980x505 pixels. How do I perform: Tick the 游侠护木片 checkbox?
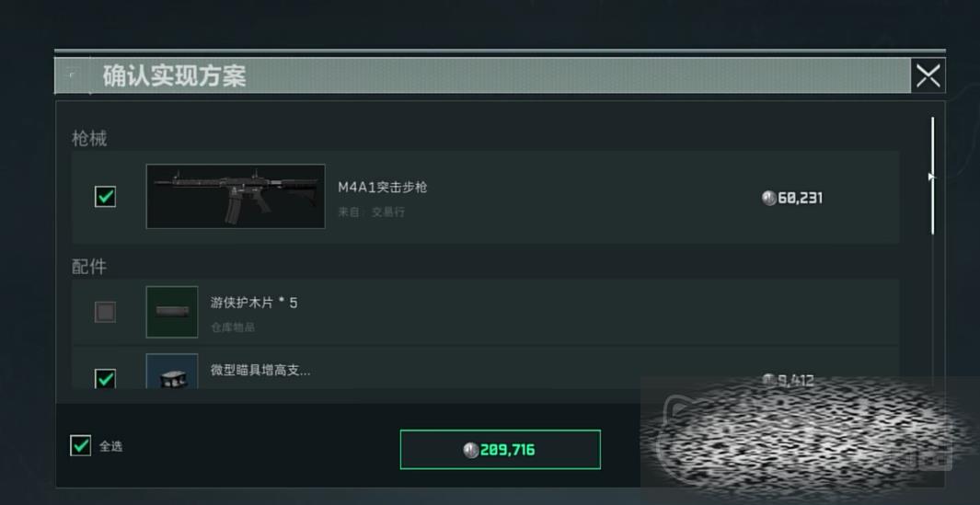pyautogui.click(x=105, y=312)
